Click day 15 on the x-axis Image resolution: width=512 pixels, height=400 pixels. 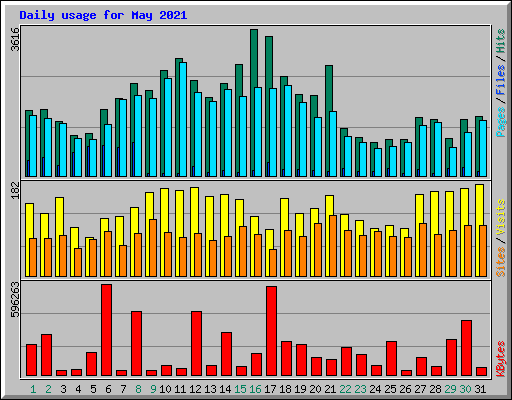[240, 389]
